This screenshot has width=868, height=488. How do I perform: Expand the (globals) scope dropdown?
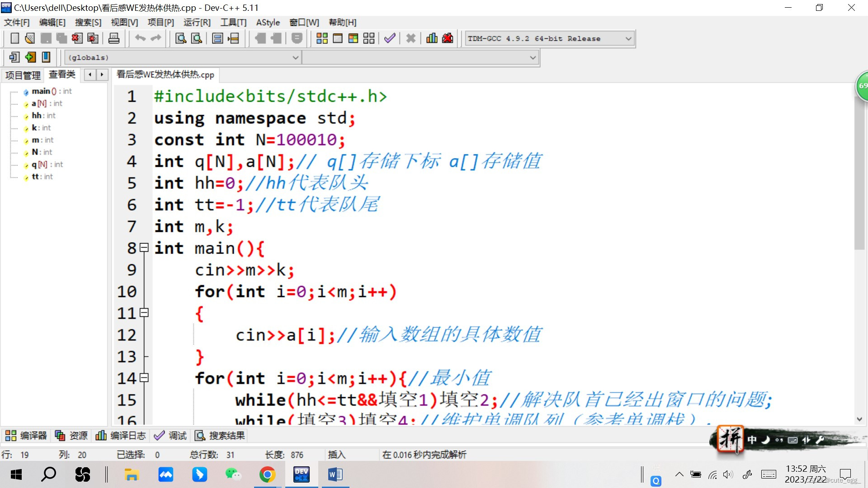pyautogui.click(x=295, y=58)
